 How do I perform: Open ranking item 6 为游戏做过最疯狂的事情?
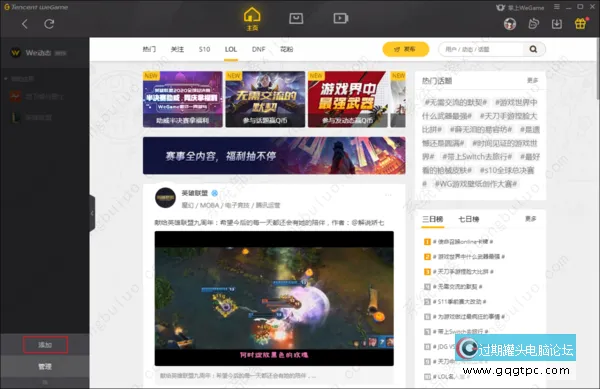click(x=465, y=317)
